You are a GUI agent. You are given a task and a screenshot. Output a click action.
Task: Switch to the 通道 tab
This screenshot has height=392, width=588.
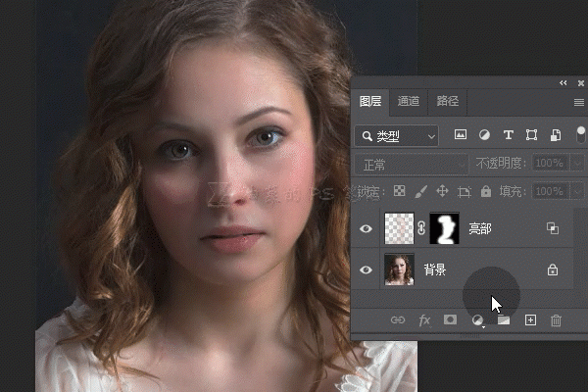click(x=409, y=101)
